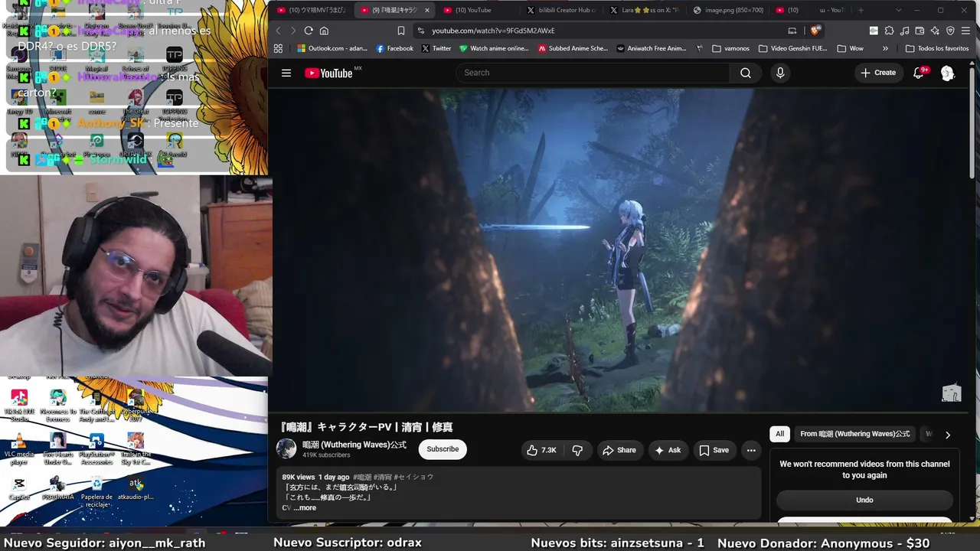Open Papelera de reciclaje on desktop
980x551 pixels.
[x=96, y=491]
